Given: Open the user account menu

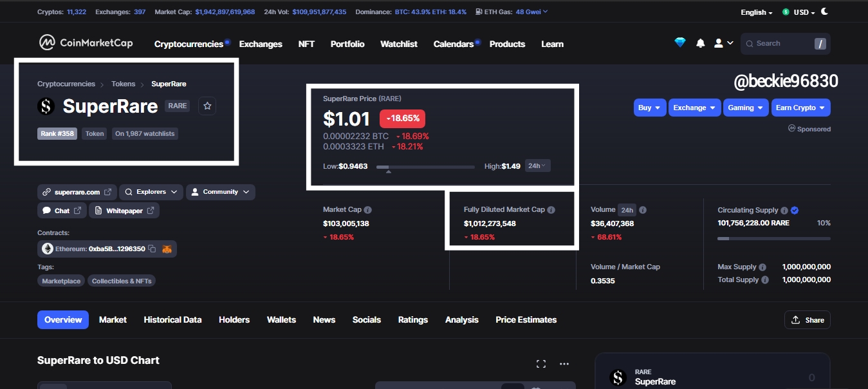Looking at the screenshot, I should tap(723, 43).
